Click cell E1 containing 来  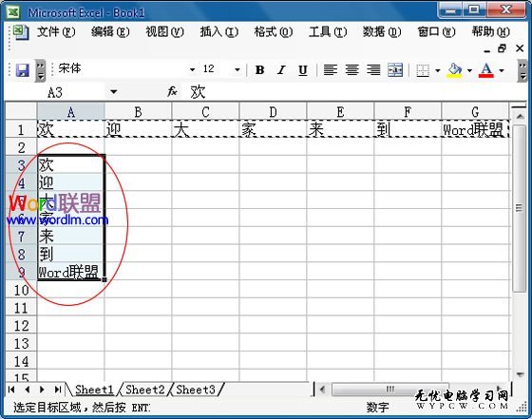pyautogui.click(x=340, y=129)
